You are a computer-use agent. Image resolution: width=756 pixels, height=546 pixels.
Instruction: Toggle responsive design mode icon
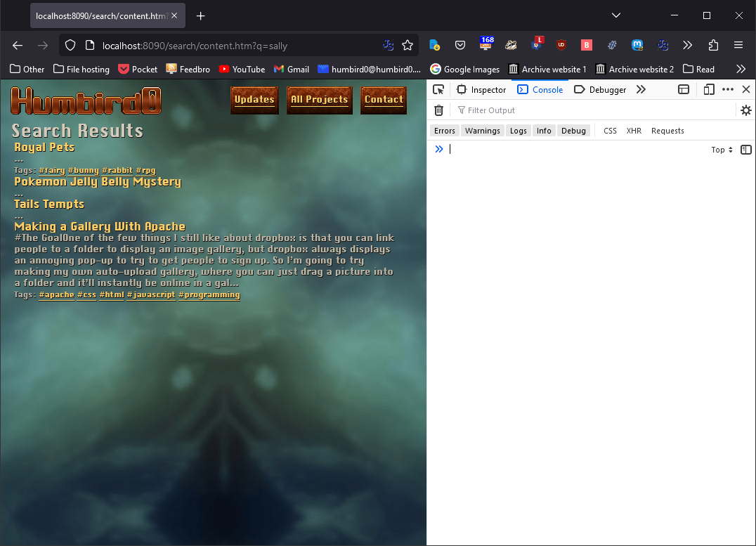click(x=709, y=89)
